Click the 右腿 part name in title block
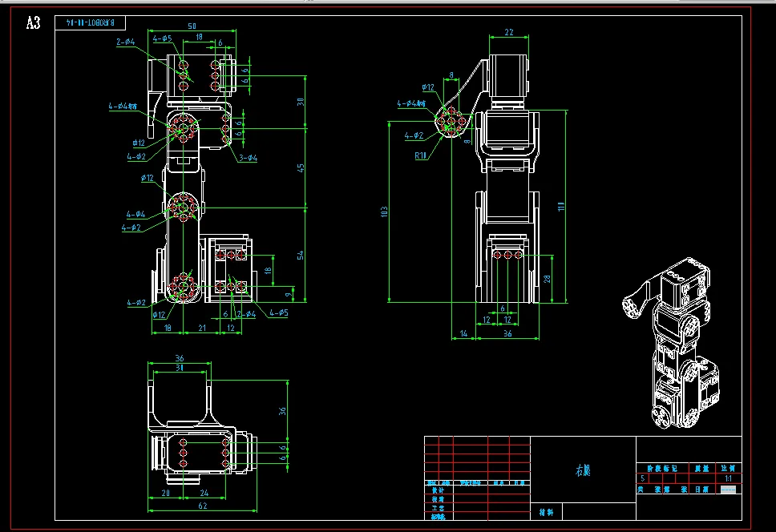Viewport: 776px width, 532px height. pos(583,470)
